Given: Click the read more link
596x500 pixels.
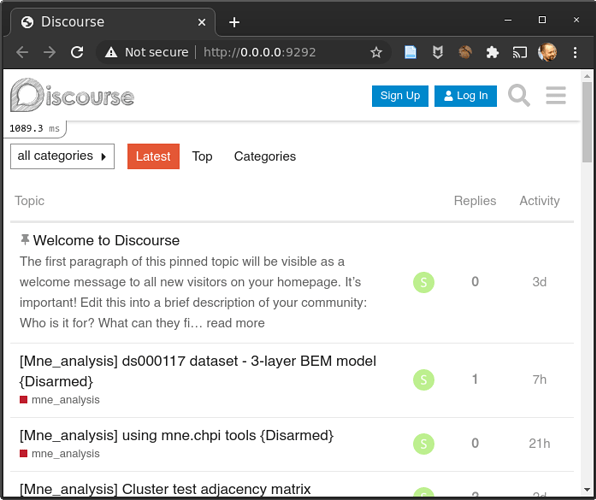Looking at the screenshot, I should (x=236, y=323).
